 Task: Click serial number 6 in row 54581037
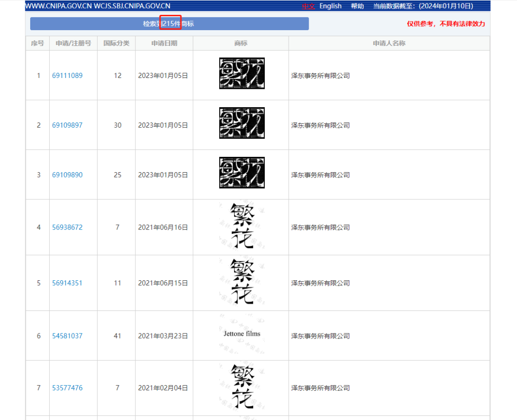[x=39, y=336]
